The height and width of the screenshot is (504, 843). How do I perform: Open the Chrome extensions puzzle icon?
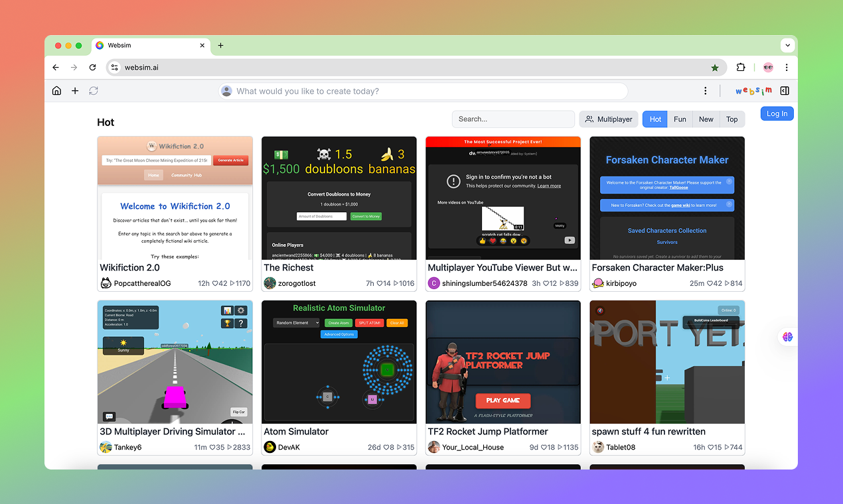click(741, 68)
